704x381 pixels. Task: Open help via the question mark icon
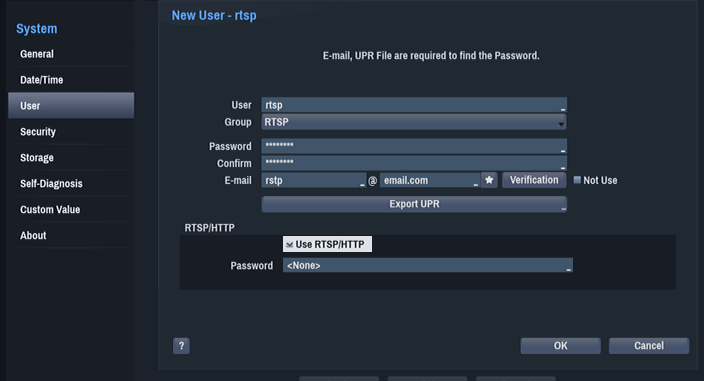click(x=181, y=346)
